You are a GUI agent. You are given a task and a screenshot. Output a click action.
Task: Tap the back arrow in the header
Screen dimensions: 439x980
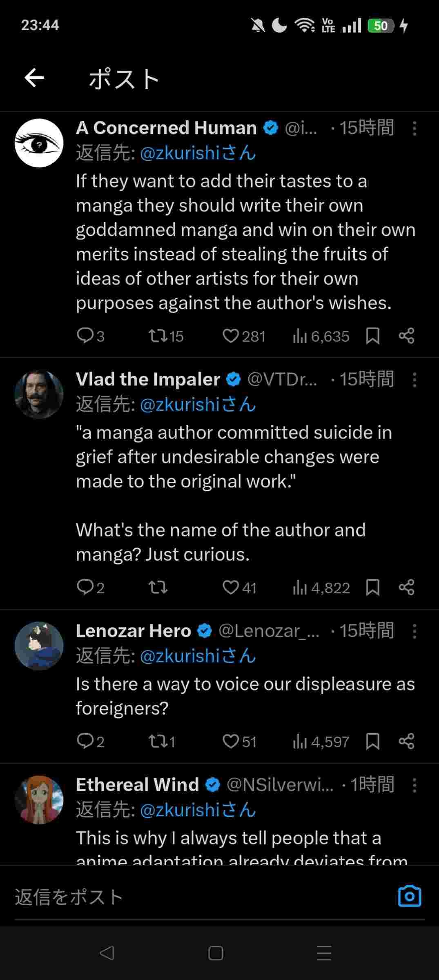tap(34, 78)
